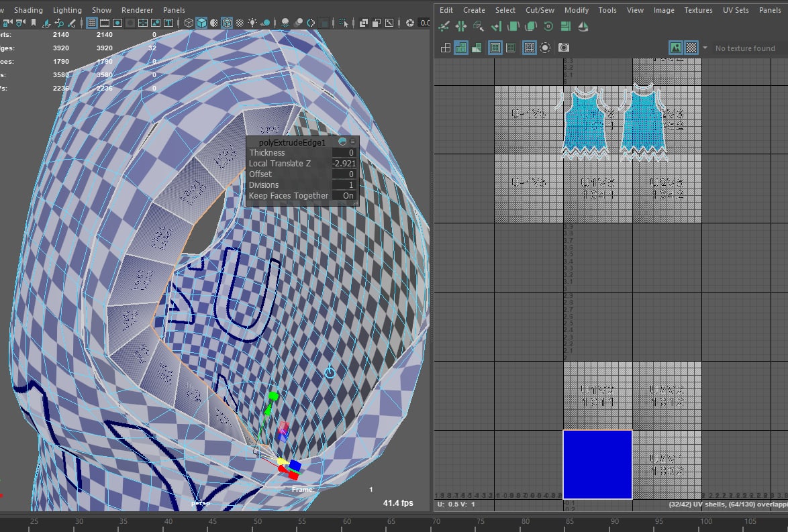Screen dimensions: 788x532
Task: Click the UV distortion shading icon
Action: pyautogui.click(x=477, y=48)
